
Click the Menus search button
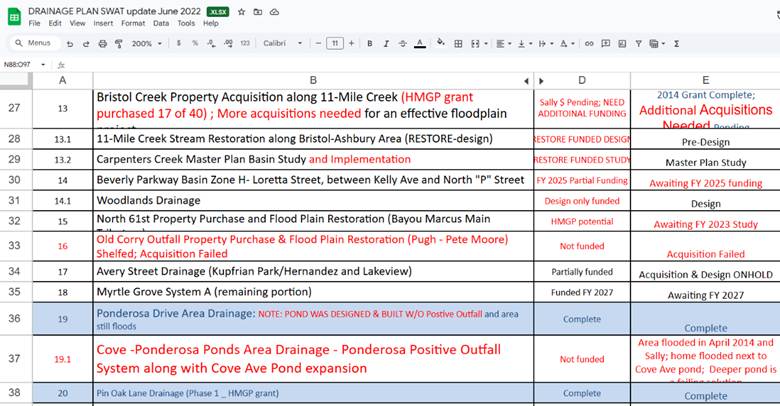(33, 44)
